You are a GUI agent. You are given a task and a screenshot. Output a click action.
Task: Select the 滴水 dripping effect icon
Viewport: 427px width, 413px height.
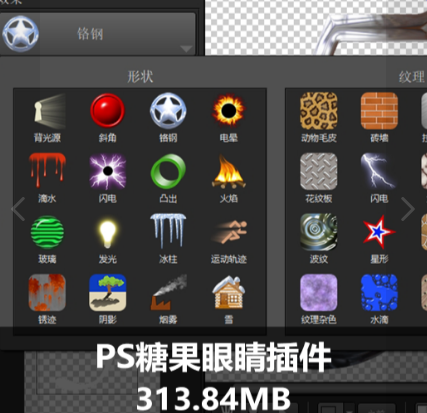47,171
